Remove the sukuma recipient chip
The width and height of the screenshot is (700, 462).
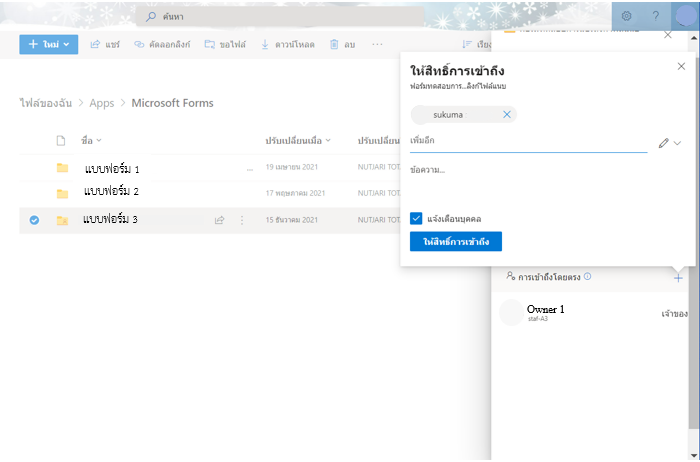[x=506, y=115]
